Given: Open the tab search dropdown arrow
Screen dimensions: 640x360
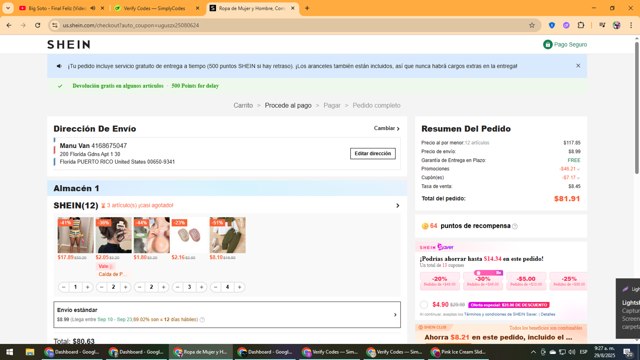Looking at the screenshot, I should [8, 8].
